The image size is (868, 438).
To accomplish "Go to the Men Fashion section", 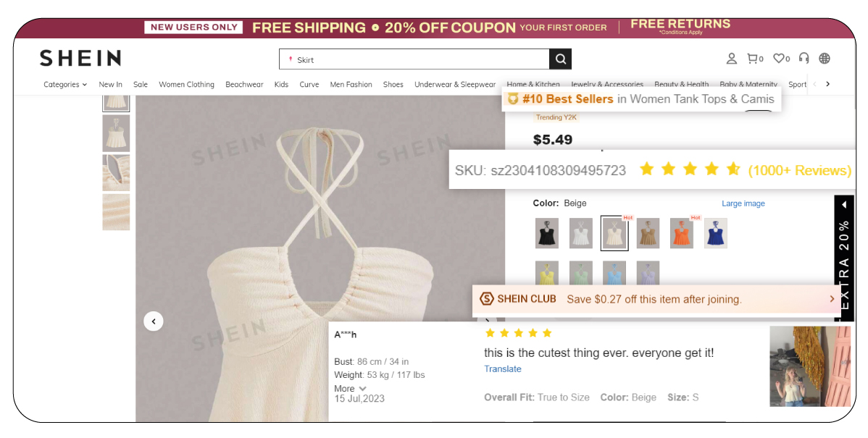I will click(x=351, y=84).
